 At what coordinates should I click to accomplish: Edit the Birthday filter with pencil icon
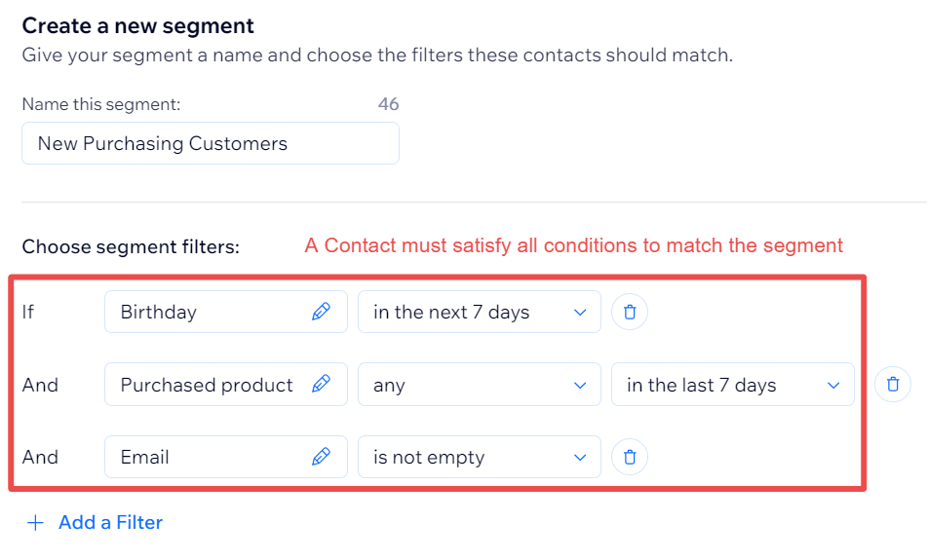(321, 312)
